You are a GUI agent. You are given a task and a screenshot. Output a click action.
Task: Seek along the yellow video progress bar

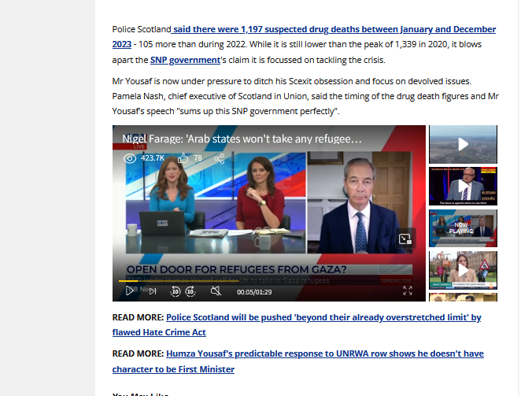tap(268, 281)
